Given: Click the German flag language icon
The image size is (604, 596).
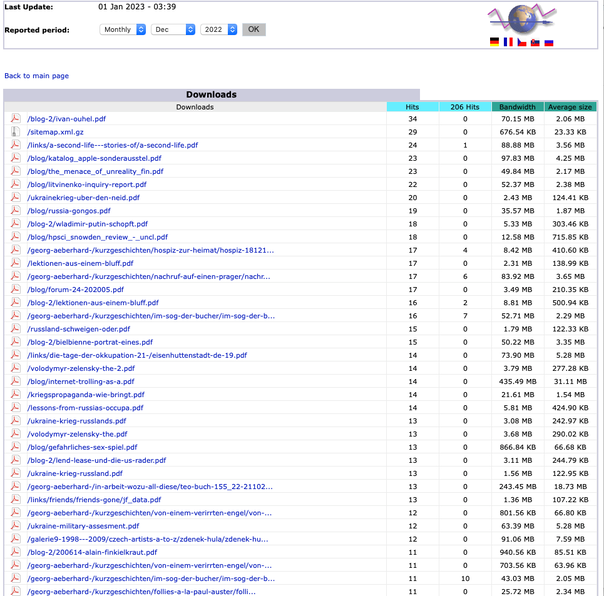Looking at the screenshot, I should (494, 42).
